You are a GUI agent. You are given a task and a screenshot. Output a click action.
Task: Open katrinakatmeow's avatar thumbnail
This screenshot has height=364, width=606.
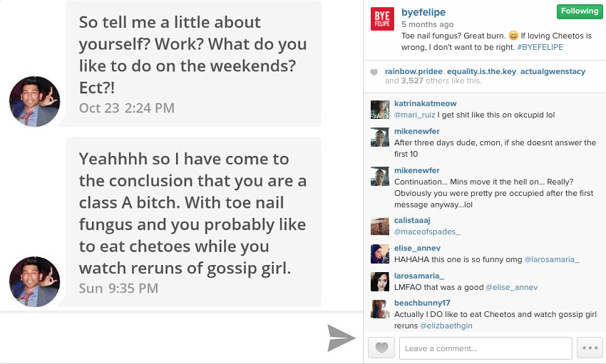pyautogui.click(x=380, y=110)
